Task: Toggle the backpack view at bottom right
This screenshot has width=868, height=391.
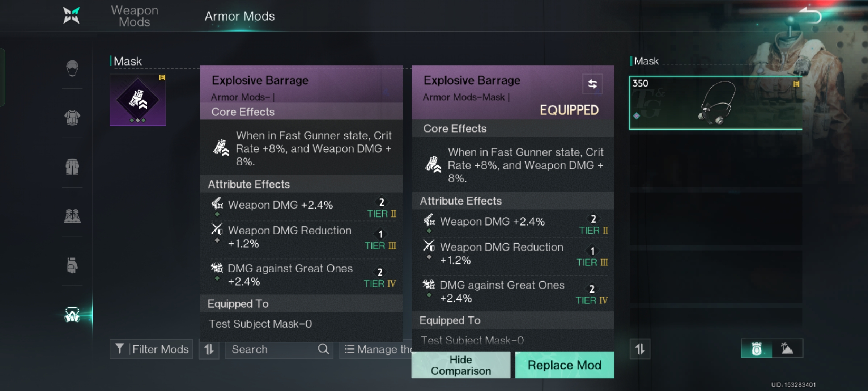Action: pyautogui.click(x=756, y=349)
